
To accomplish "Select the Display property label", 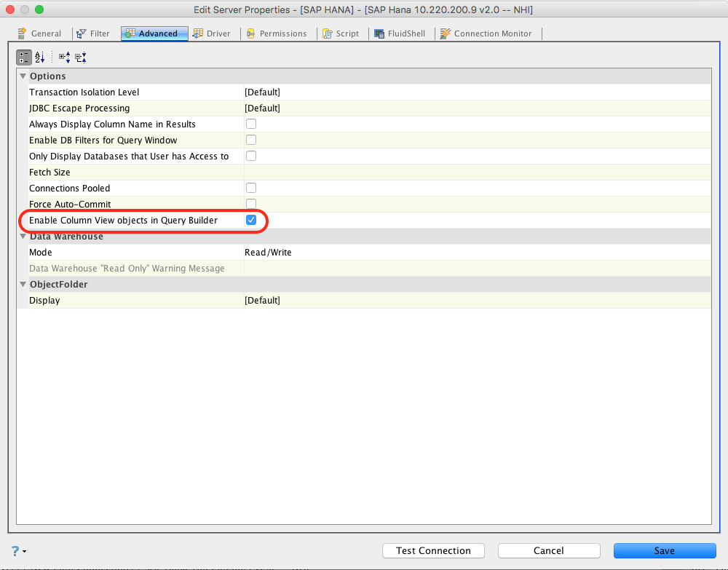I will [44, 301].
